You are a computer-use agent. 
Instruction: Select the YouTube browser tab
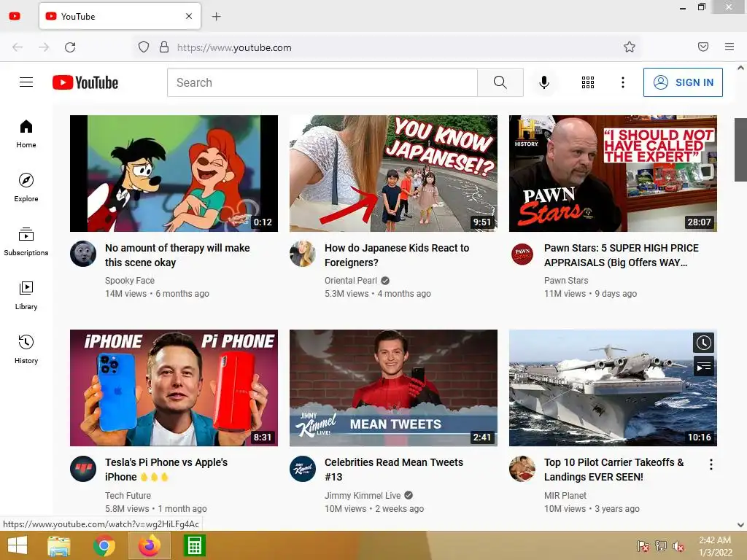coord(120,16)
